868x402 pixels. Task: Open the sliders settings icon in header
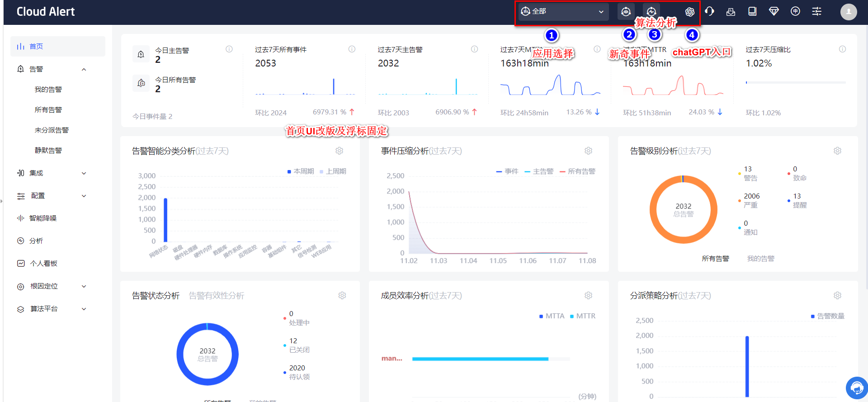[817, 11]
